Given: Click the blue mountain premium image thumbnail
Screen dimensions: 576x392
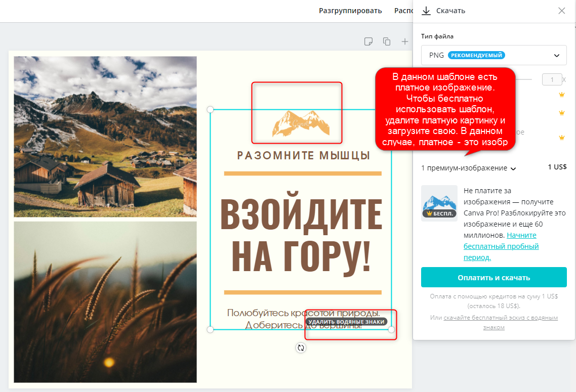Looking at the screenshot, I should (x=438, y=202).
